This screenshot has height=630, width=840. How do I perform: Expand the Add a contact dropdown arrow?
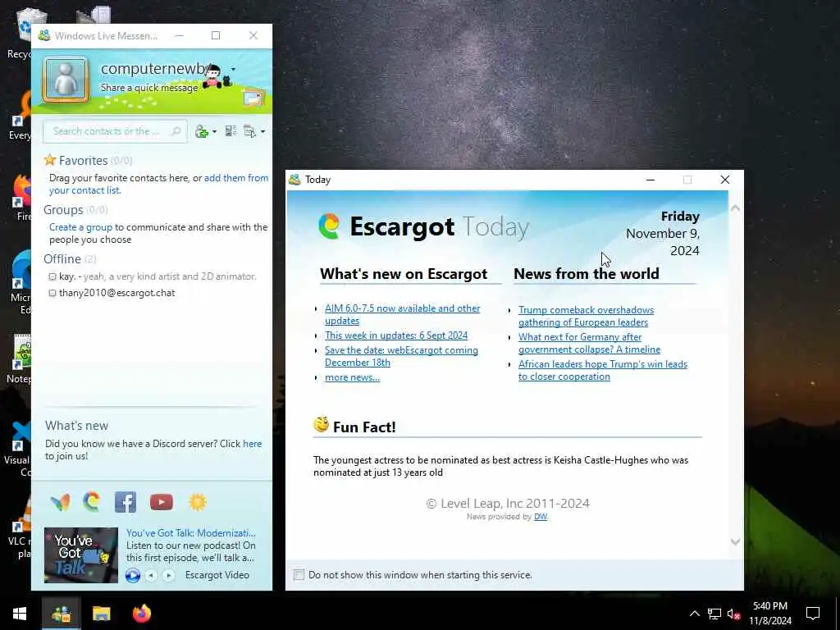[x=214, y=132]
